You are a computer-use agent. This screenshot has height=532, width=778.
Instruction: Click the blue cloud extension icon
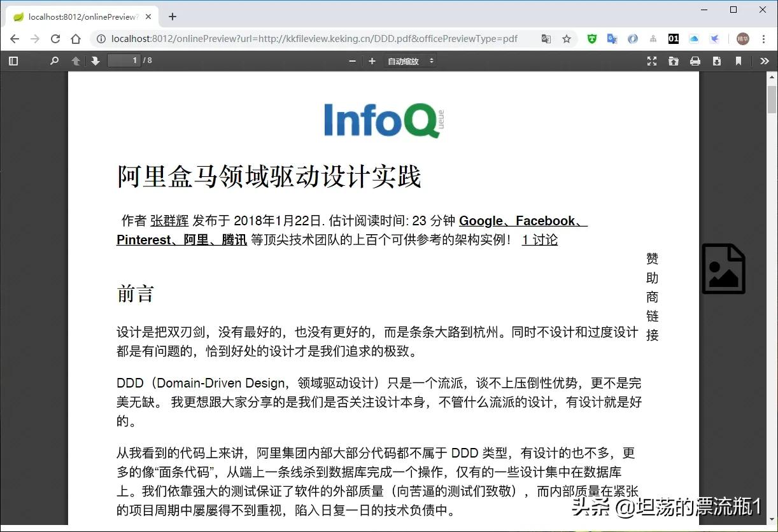tap(693, 39)
